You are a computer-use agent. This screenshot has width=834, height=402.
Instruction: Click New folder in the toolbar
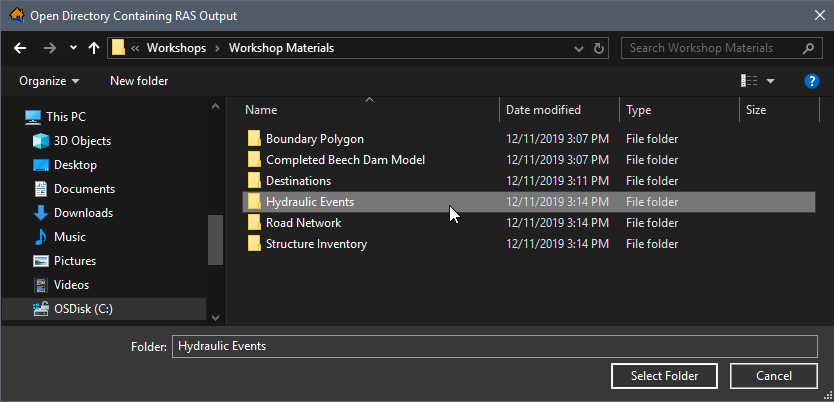coord(139,81)
